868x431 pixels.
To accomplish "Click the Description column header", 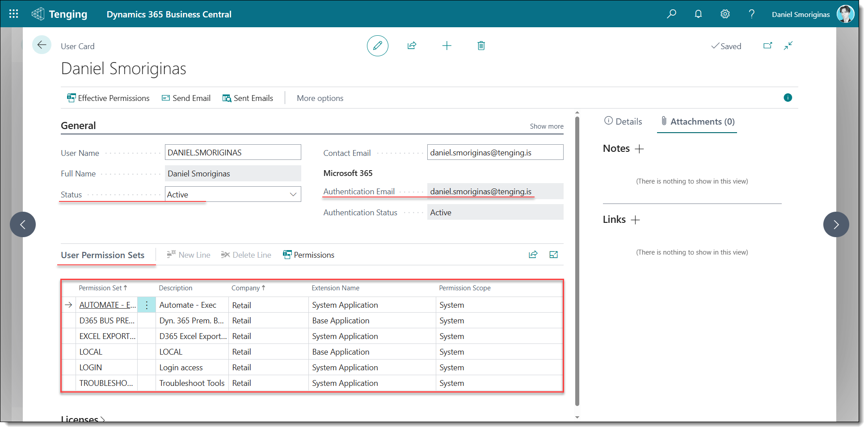I will [176, 288].
